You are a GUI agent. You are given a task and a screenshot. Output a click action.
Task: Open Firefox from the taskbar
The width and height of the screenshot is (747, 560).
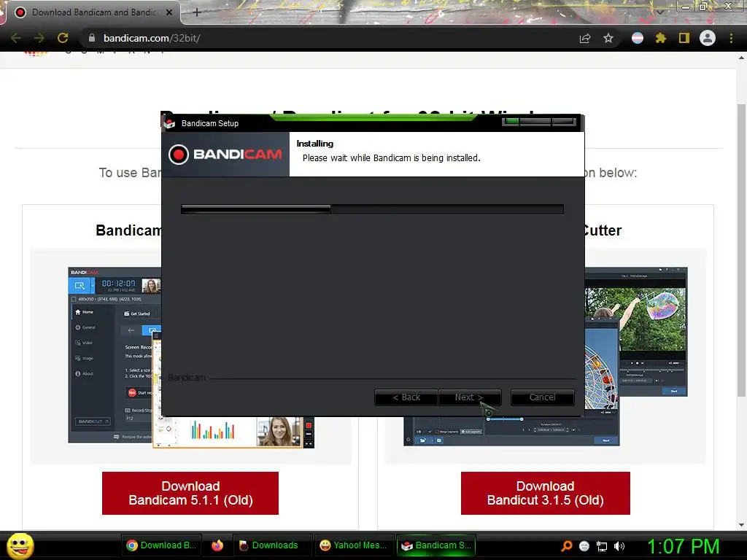tap(217, 545)
